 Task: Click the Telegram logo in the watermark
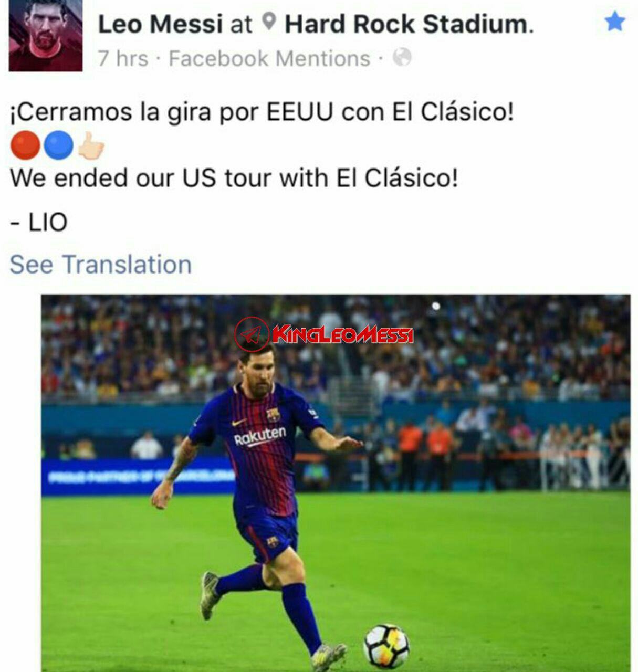click(252, 334)
